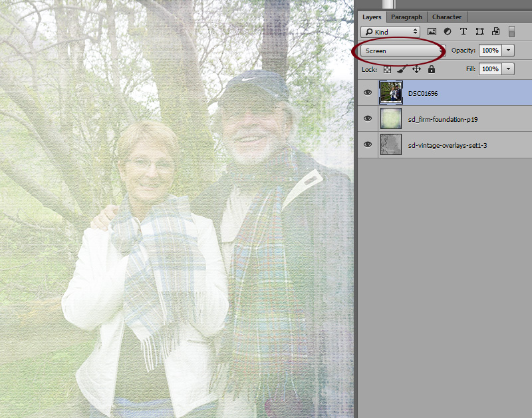Open the Kind filter type dropdown

(x=390, y=32)
